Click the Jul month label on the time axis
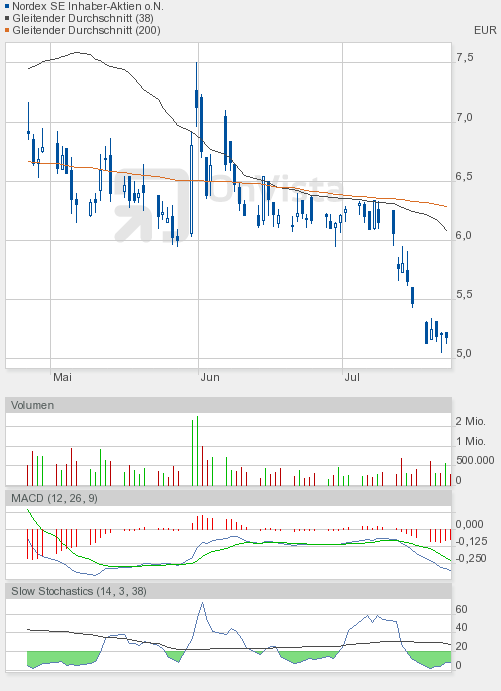Screen dimensions: 501x691 pos(352,377)
